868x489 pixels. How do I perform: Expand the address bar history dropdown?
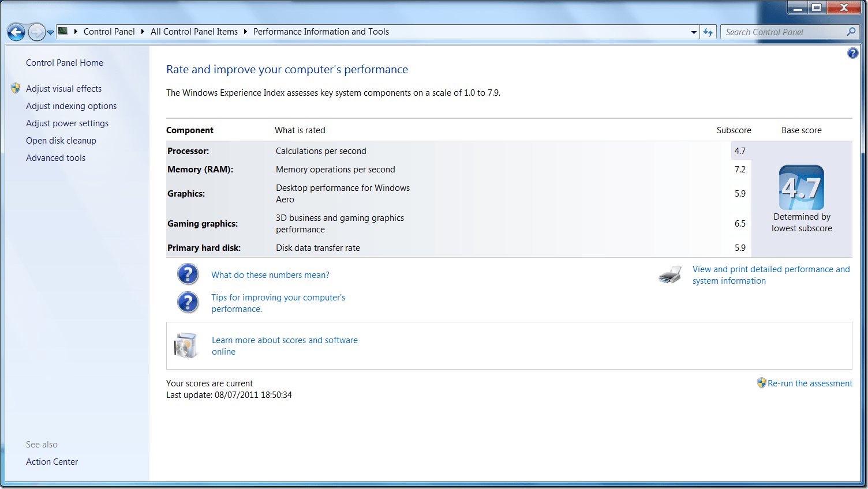tap(694, 32)
